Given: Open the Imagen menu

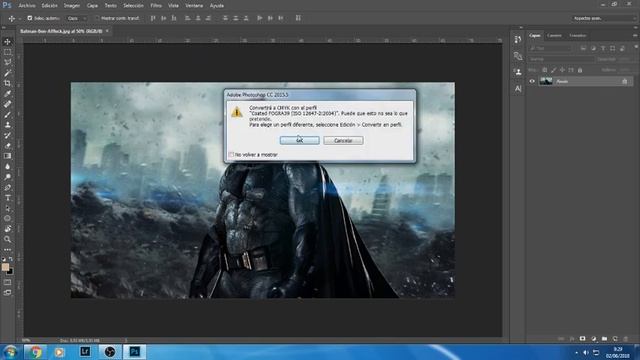Looking at the screenshot, I should (x=72, y=6).
